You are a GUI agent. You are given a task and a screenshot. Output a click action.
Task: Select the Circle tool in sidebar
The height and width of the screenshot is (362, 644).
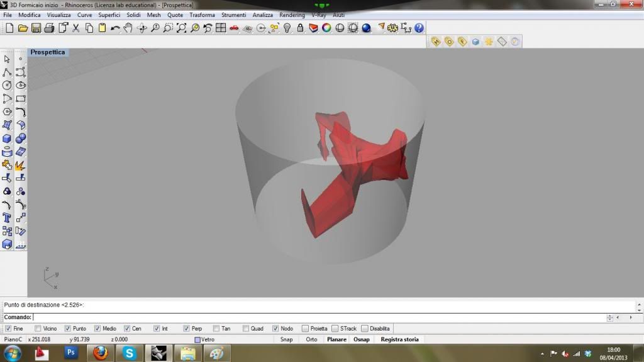tap(7, 86)
